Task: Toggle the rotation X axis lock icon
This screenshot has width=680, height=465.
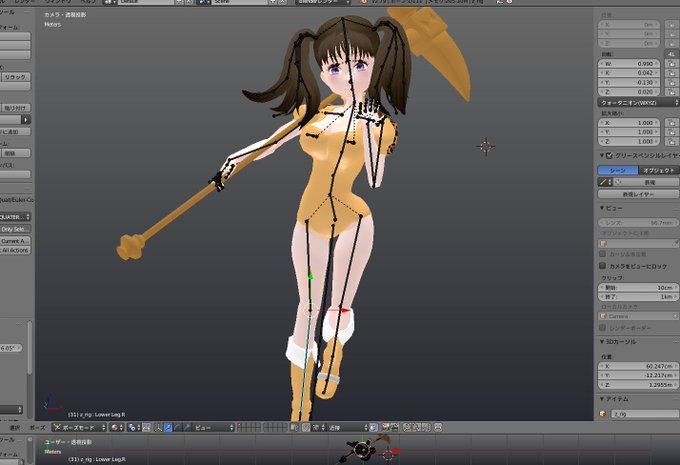Action: point(671,73)
